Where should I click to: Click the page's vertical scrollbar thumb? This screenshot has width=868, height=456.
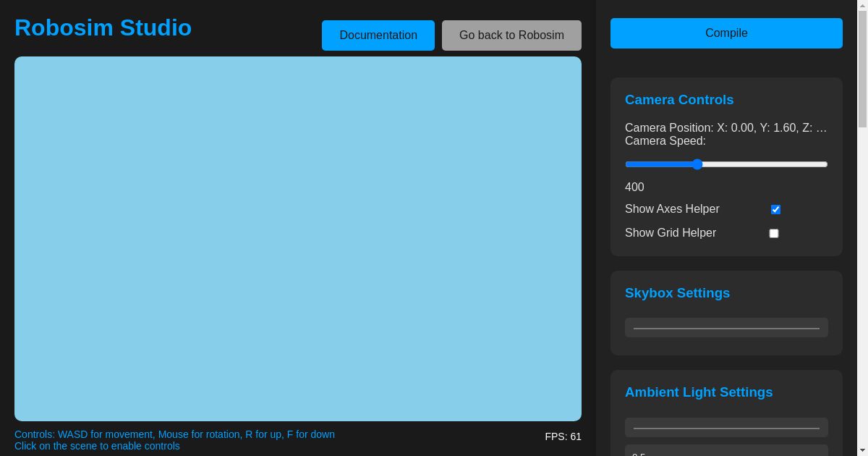862,69
